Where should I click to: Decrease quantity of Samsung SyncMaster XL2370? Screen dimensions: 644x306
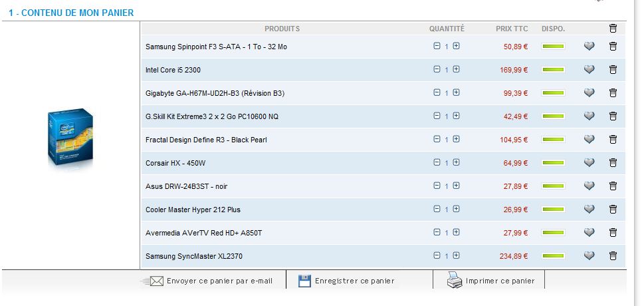(x=437, y=255)
